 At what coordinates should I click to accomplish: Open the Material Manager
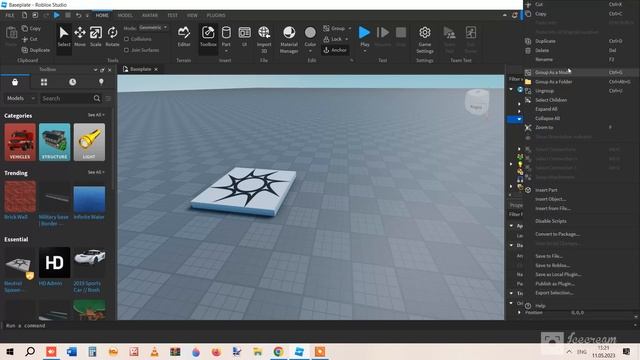click(x=289, y=40)
